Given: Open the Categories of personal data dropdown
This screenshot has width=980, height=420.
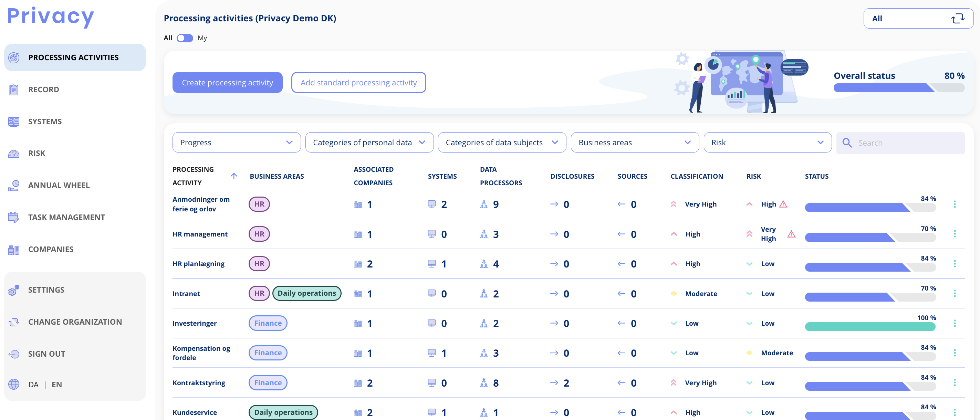Looking at the screenshot, I should coord(369,143).
